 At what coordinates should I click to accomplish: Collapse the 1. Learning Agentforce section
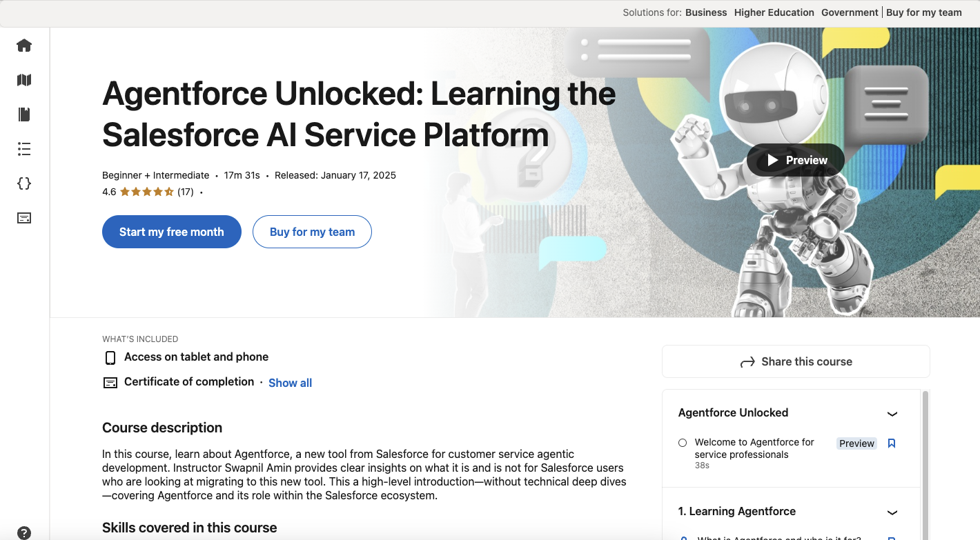[x=892, y=512]
